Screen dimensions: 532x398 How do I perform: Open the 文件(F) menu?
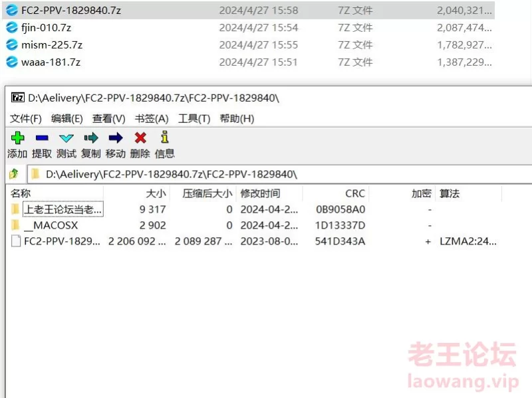(x=26, y=119)
